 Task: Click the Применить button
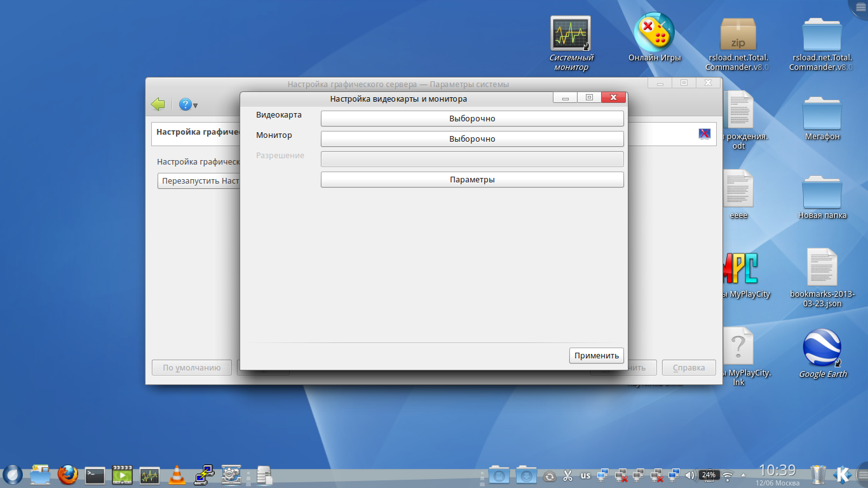[597, 356]
